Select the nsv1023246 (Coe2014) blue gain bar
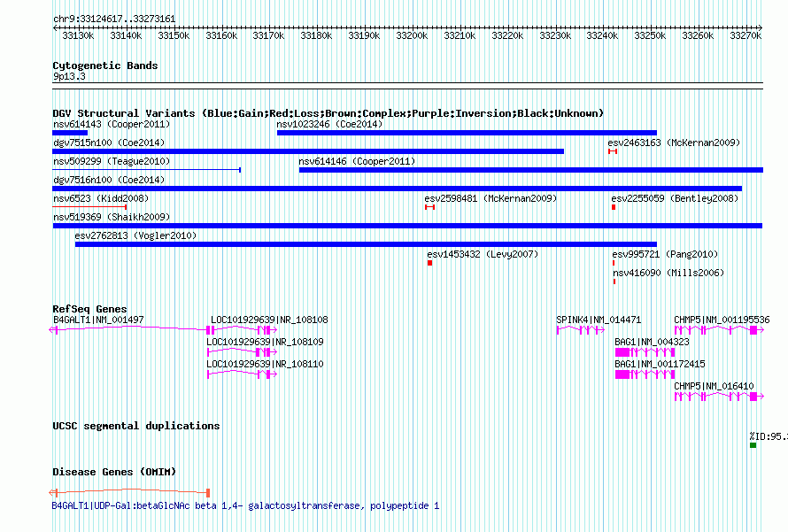The height and width of the screenshot is (532, 788). pos(467,133)
